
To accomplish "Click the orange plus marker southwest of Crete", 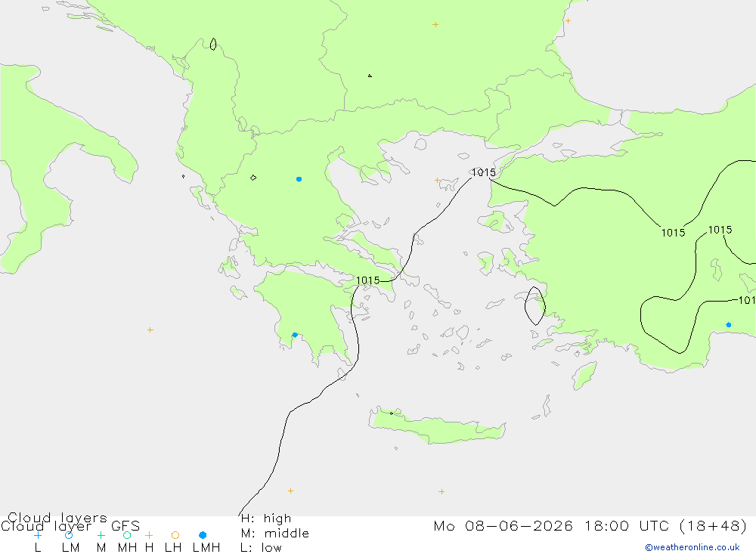I will (290, 491).
